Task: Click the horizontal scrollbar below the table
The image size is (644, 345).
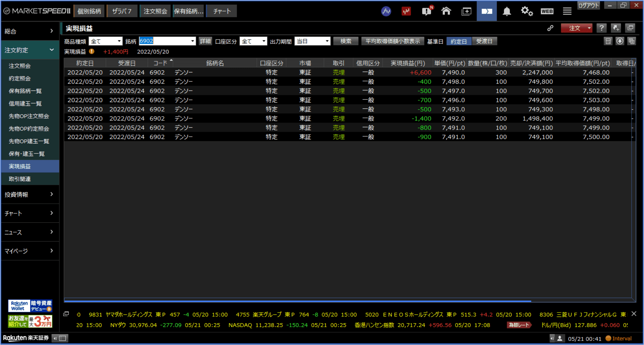Action: pos(298,301)
